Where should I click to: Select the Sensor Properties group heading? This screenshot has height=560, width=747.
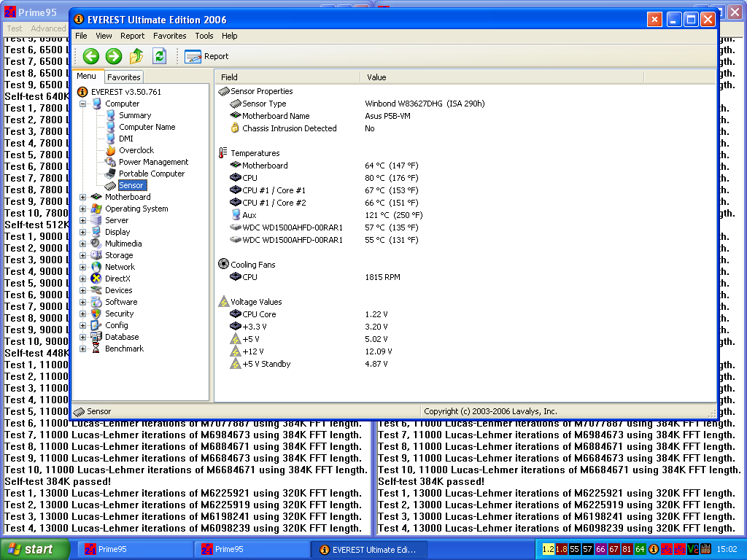click(262, 91)
